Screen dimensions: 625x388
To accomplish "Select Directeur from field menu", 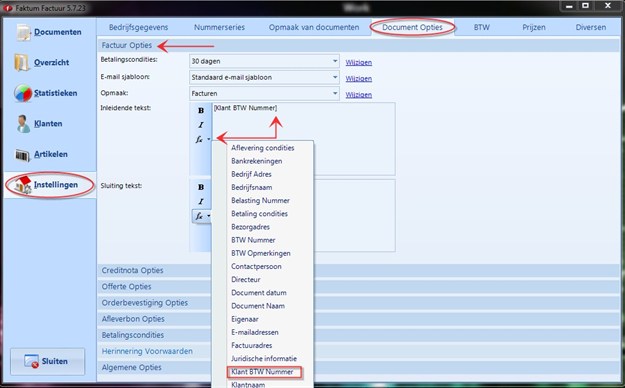I will coord(246,280).
